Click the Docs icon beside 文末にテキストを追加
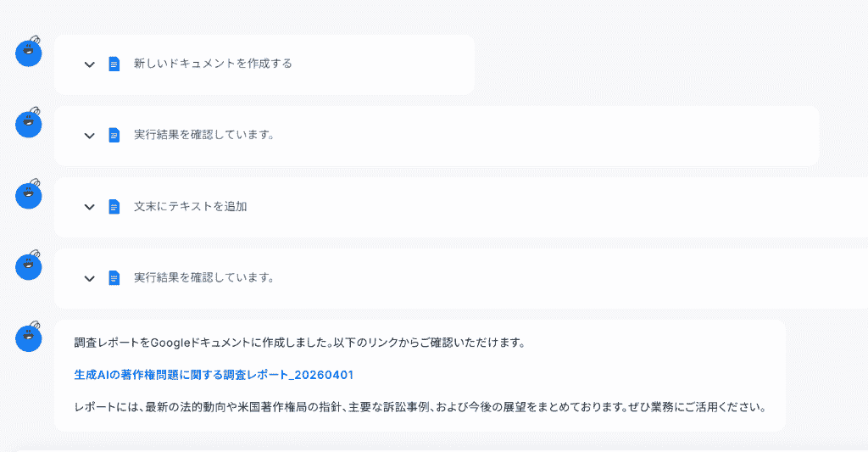 (x=114, y=206)
